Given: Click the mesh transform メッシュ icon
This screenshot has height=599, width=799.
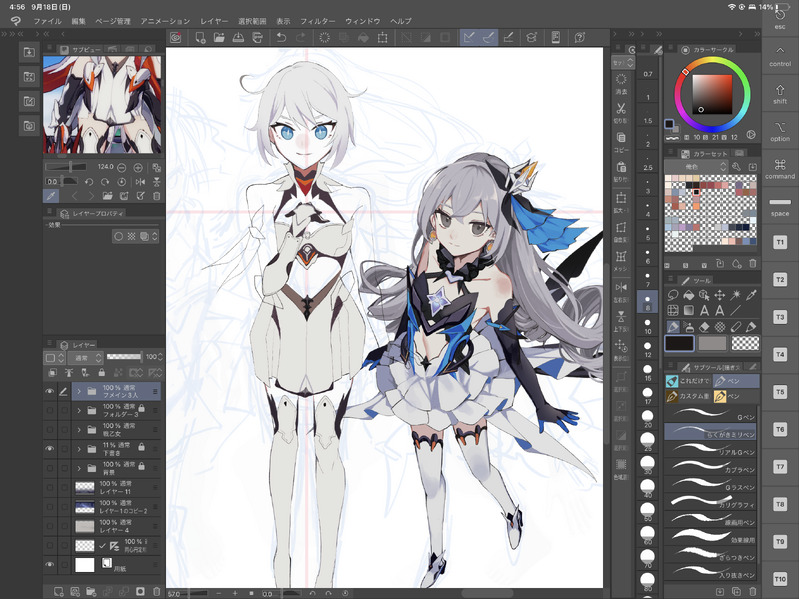Looking at the screenshot, I should (621, 261).
